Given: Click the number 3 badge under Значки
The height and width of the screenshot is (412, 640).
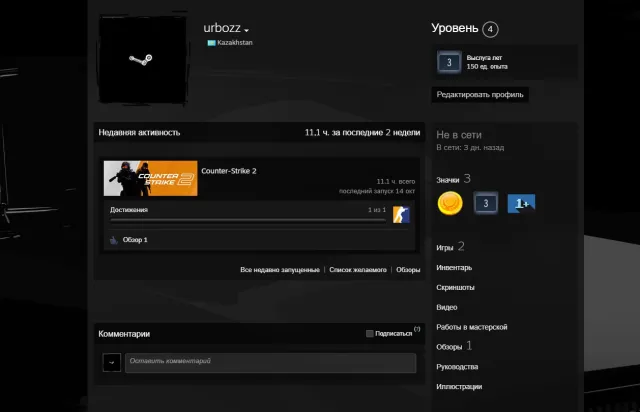Looking at the screenshot, I should [x=486, y=203].
